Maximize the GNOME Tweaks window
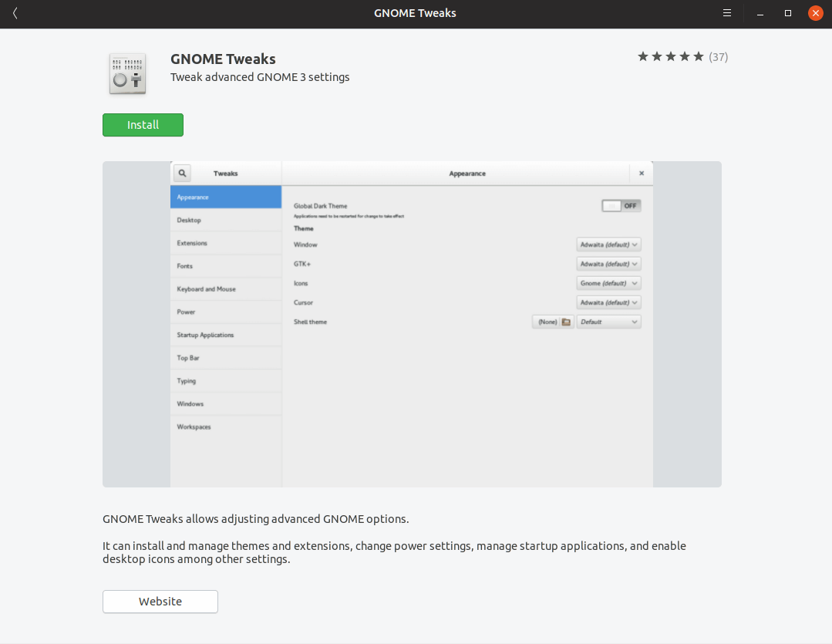Image resolution: width=832 pixels, height=644 pixels. coord(788,13)
